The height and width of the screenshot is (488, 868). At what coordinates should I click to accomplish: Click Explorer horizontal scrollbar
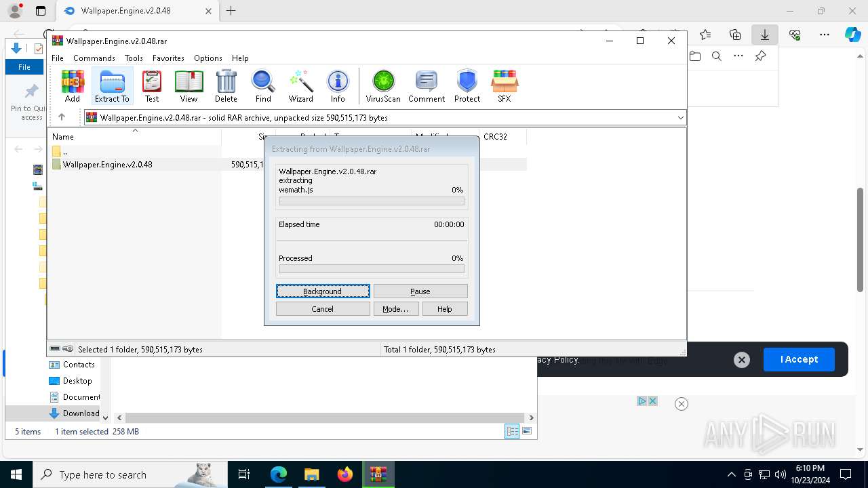[x=325, y=418]
